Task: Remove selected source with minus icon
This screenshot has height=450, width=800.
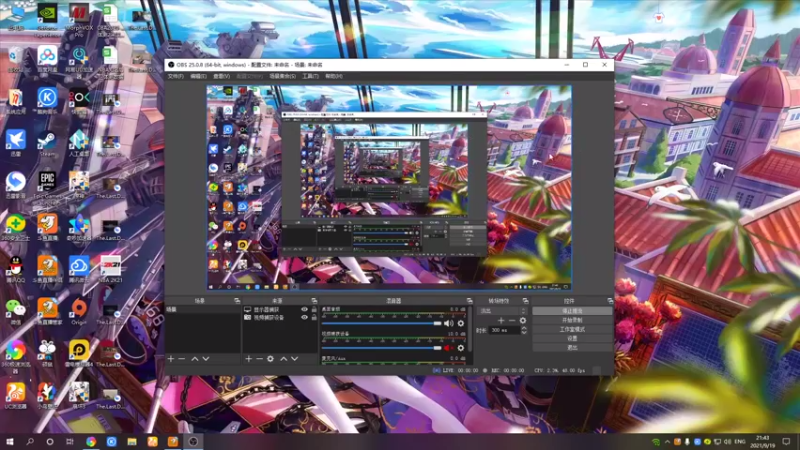Action: 259,359
